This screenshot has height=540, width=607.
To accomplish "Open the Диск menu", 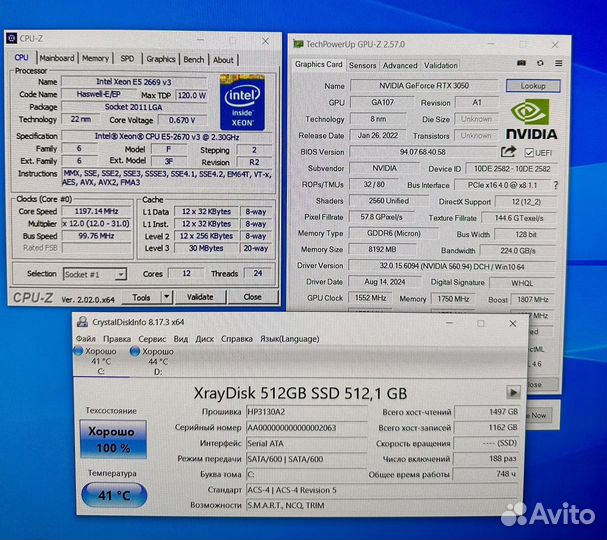I will coord(204,339).
